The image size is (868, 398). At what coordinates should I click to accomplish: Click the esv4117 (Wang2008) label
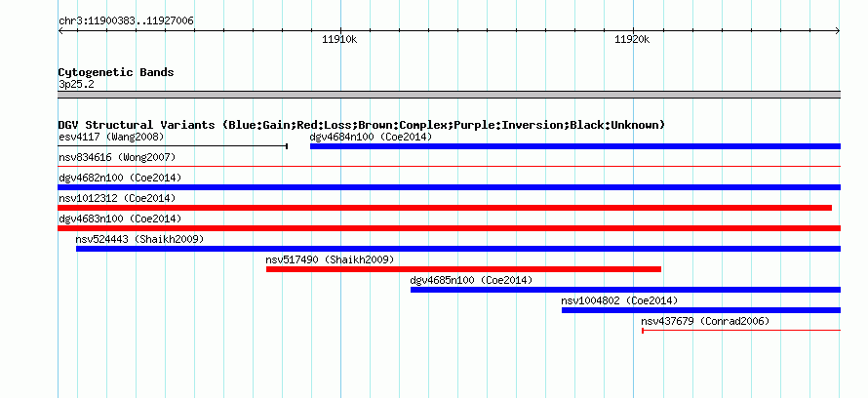click(x=111, y=137)
